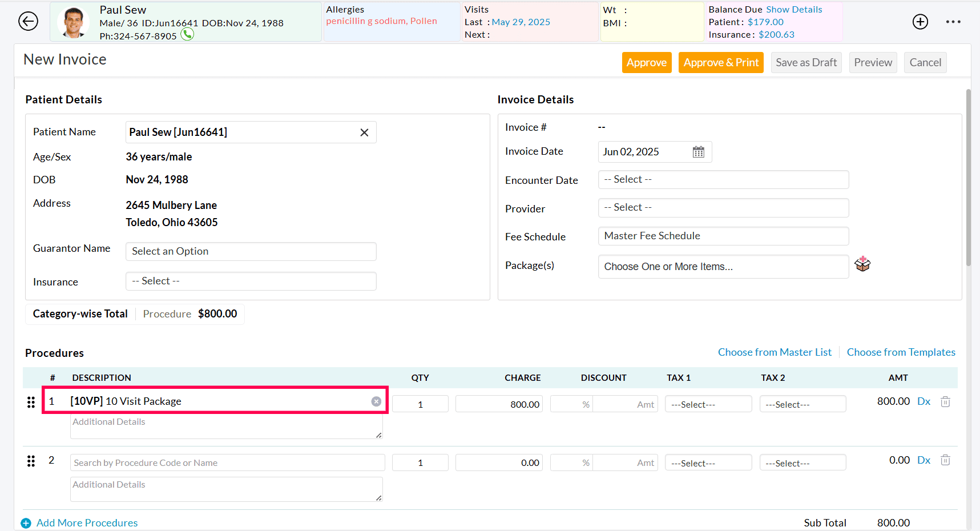
Task: Click the green phone call icon
Action: pos(187,34)
